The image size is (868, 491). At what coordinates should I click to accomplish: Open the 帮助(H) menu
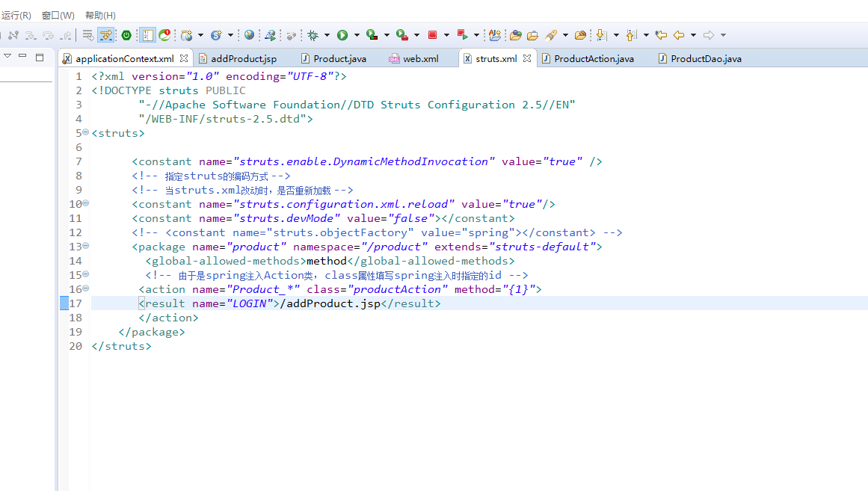tap(100, 15)
